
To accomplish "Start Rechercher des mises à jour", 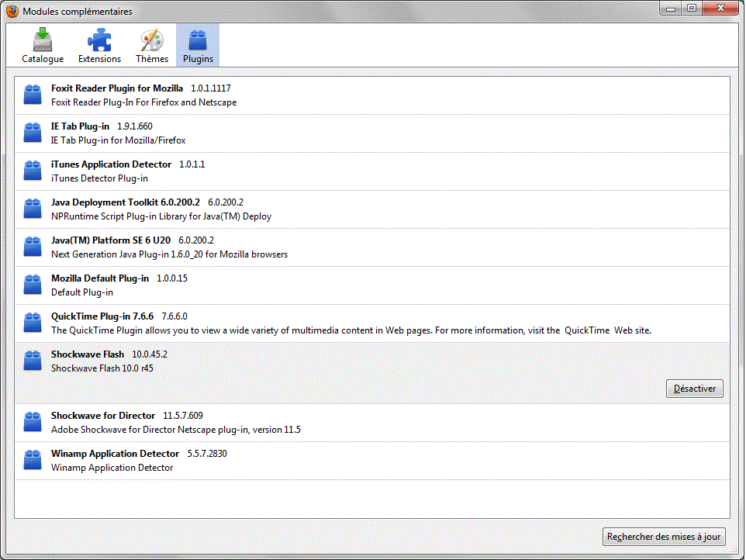I will (x=664, y=536).
